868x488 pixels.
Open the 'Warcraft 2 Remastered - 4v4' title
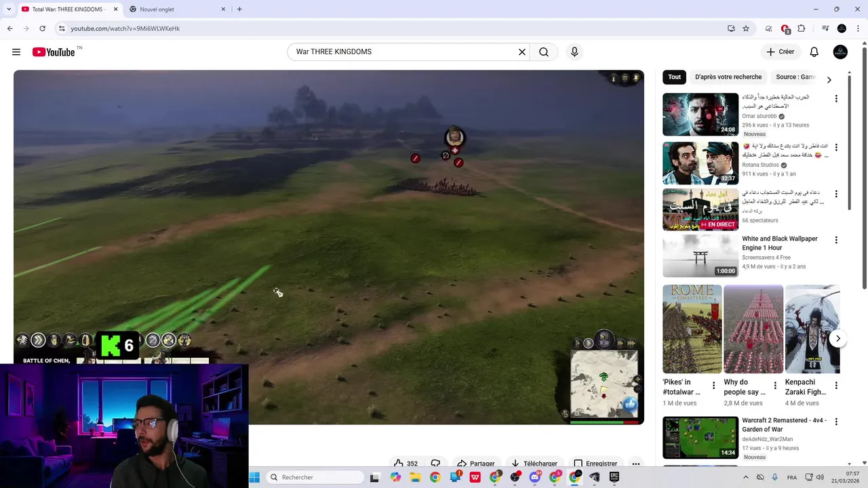point(784,425)
